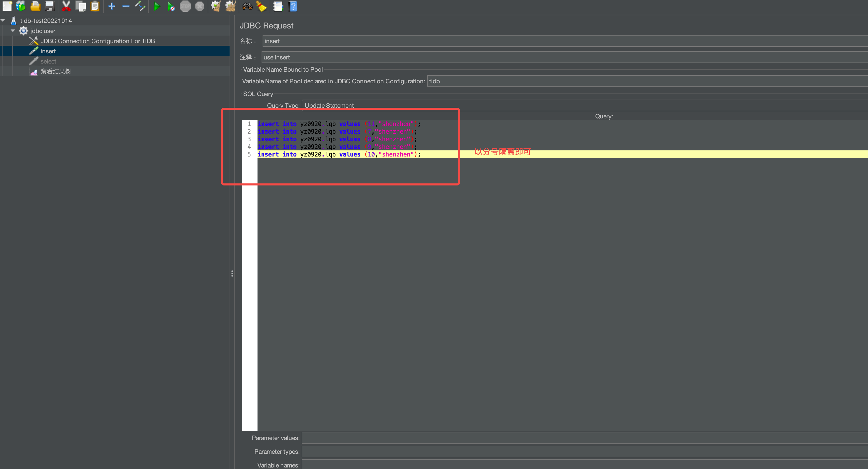Open the Query Type dropdown

[585, 105]
